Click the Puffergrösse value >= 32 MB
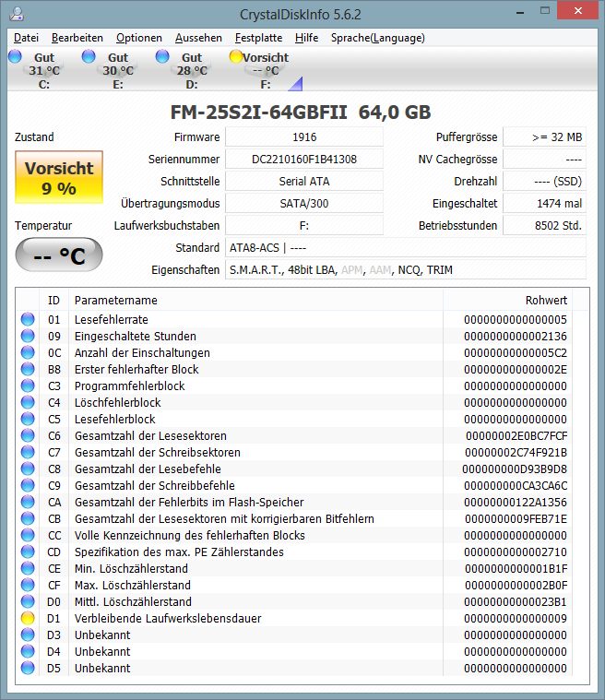 [x=544, y=137]
